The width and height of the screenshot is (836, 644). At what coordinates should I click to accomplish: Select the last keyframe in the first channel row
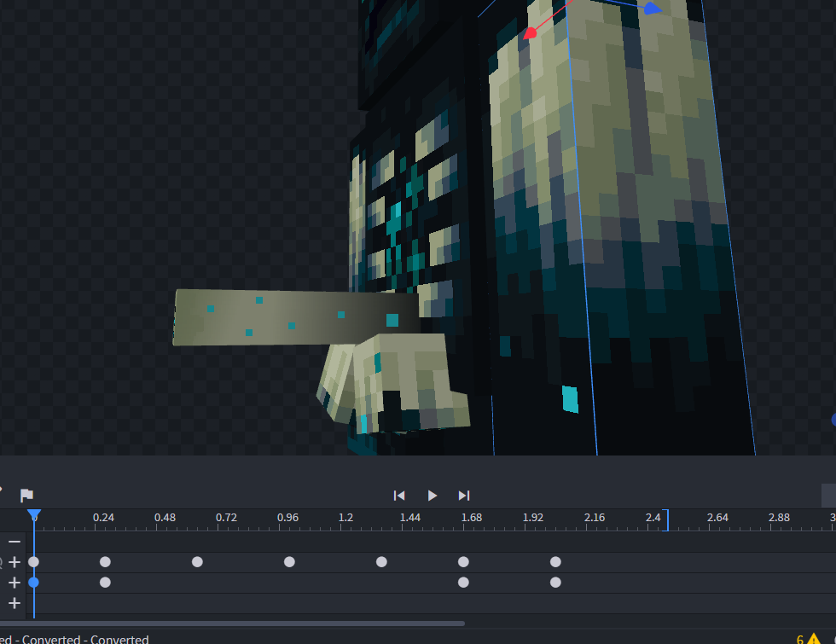(555, 562)
